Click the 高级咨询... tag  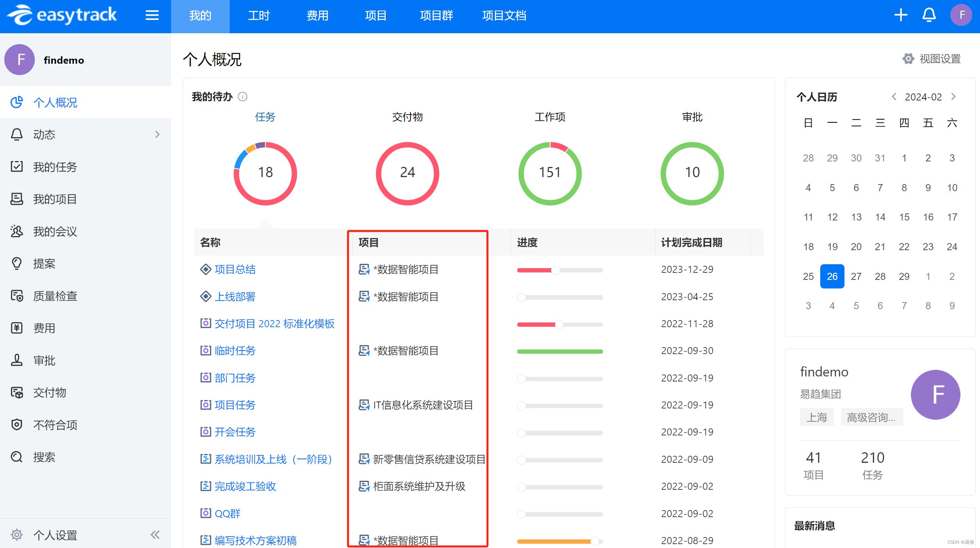pyautogui.click(x=871, y=417)
